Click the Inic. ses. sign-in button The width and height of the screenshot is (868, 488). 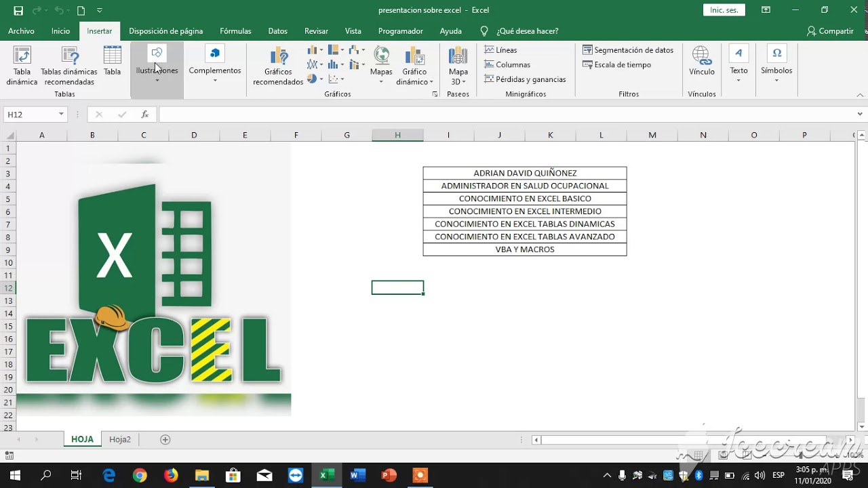[x=724, y=10]
